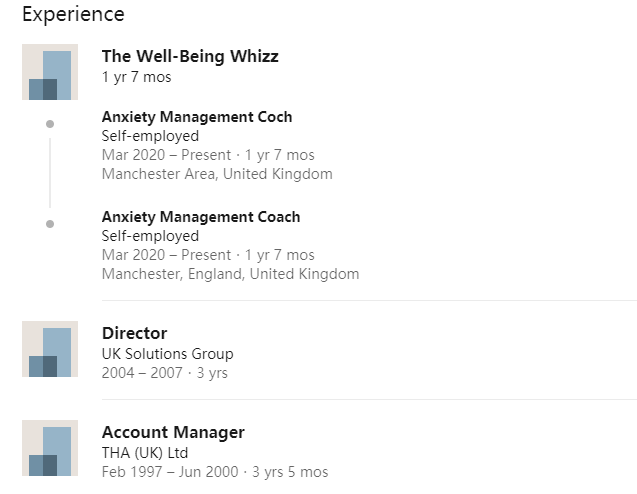Click the 1 yr 7 mos company duration

click(136, 77)
